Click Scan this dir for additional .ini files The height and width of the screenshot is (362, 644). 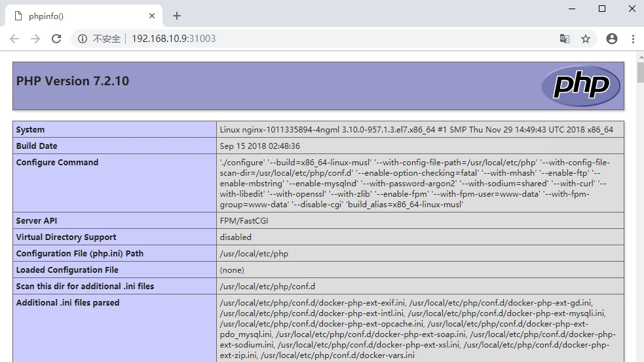(x=85, y=287)
